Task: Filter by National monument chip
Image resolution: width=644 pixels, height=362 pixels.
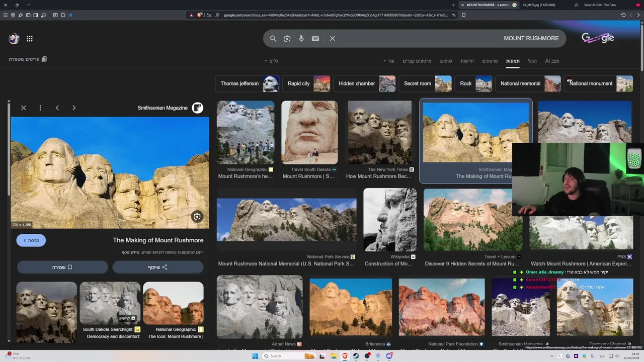Action: (x=599, y=83)
